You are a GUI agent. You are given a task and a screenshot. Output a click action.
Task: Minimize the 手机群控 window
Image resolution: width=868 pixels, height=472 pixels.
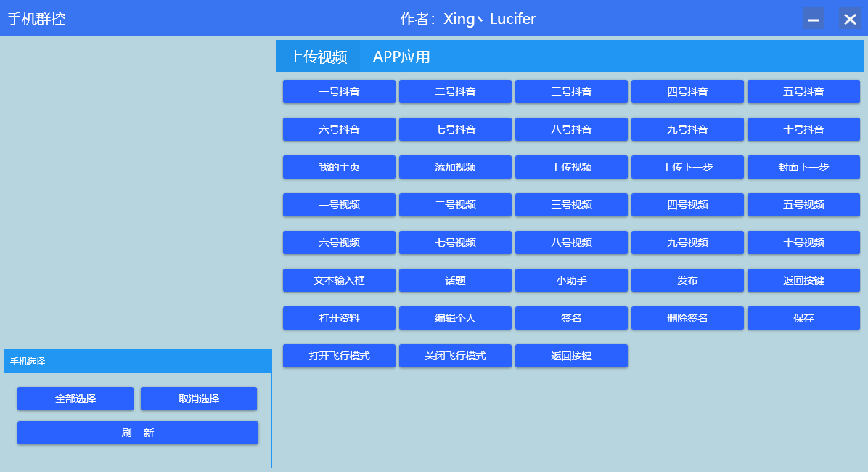(813, 19)
